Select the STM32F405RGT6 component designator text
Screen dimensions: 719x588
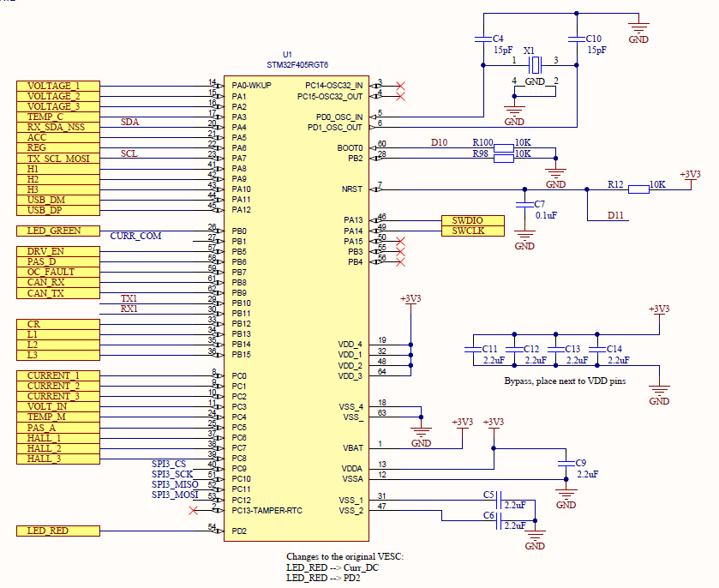click(297, 65)
